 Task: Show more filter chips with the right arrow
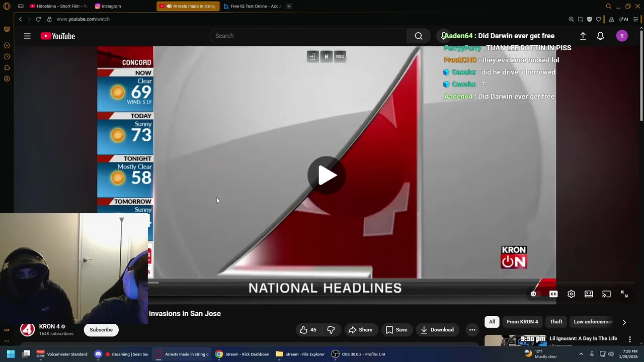(x=624, y=322)
